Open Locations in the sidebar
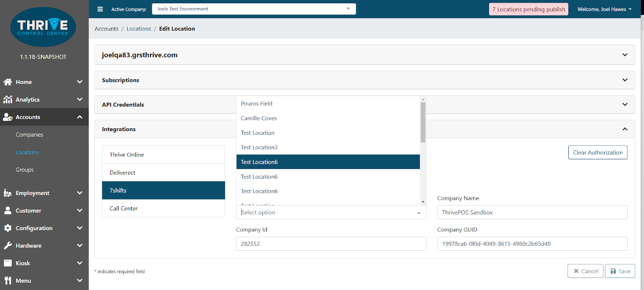Image resolution: width=644 pixels, height=290 pixels. click(27, 152)
